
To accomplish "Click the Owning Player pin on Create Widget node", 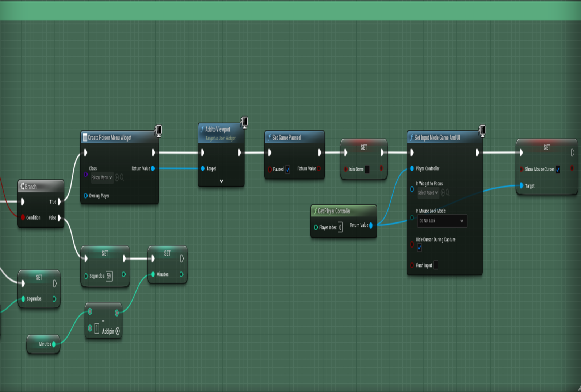I will click(86, 196).
